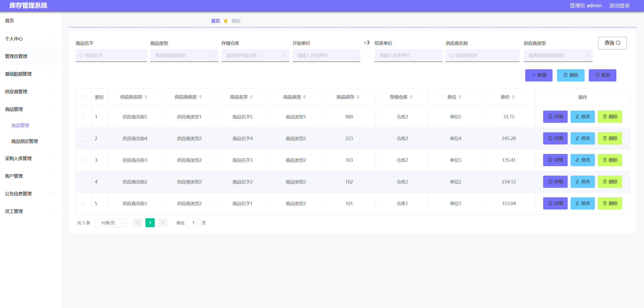The image size is (644, 308).
Task: Toggle the select-all header checkbox
Action: pos(84,97)
